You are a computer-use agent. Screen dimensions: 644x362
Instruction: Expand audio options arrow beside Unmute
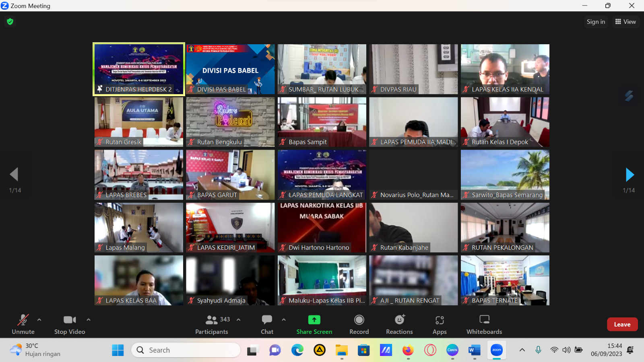[39, 320]
